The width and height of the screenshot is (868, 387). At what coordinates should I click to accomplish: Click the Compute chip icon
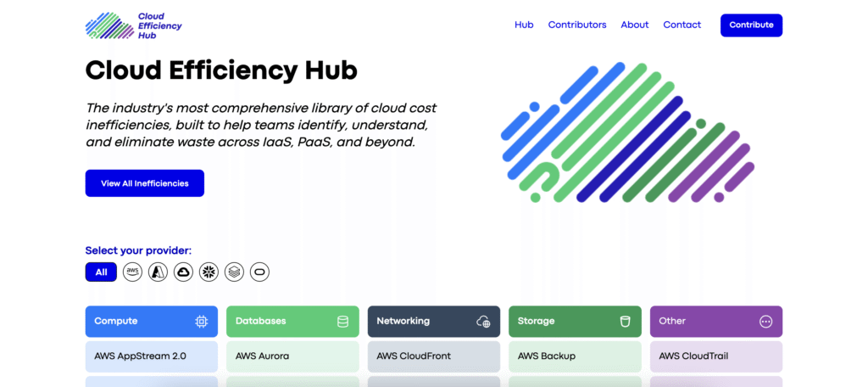tap(202, 322)
